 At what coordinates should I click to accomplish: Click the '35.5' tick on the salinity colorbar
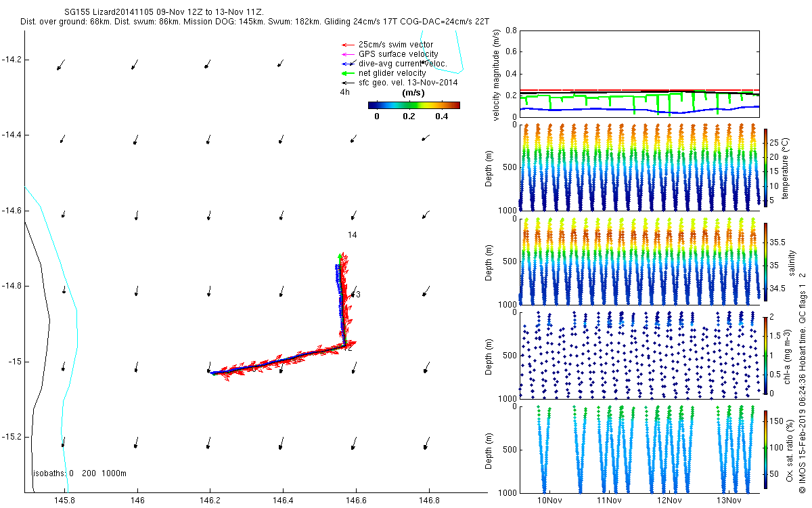point(779,242)
